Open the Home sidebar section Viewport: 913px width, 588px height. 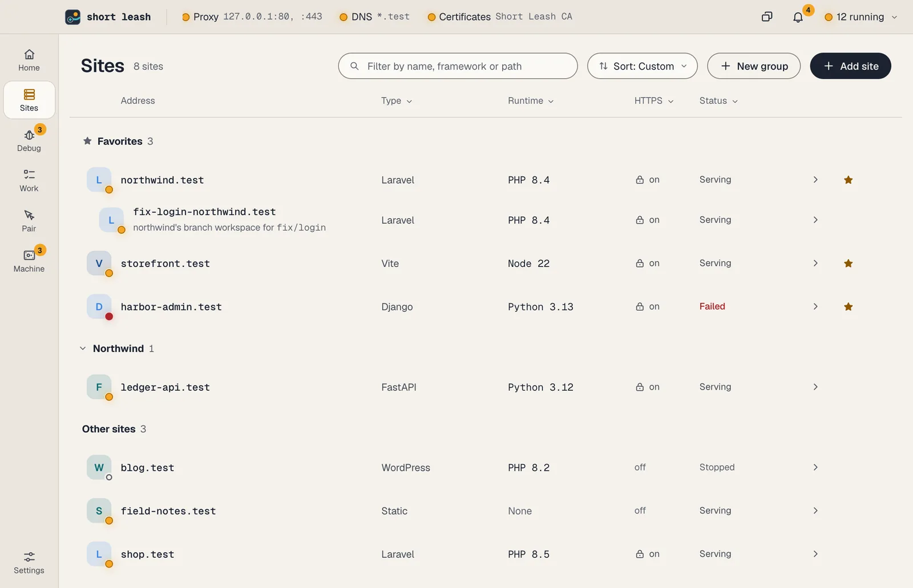[x=29, y=60]
